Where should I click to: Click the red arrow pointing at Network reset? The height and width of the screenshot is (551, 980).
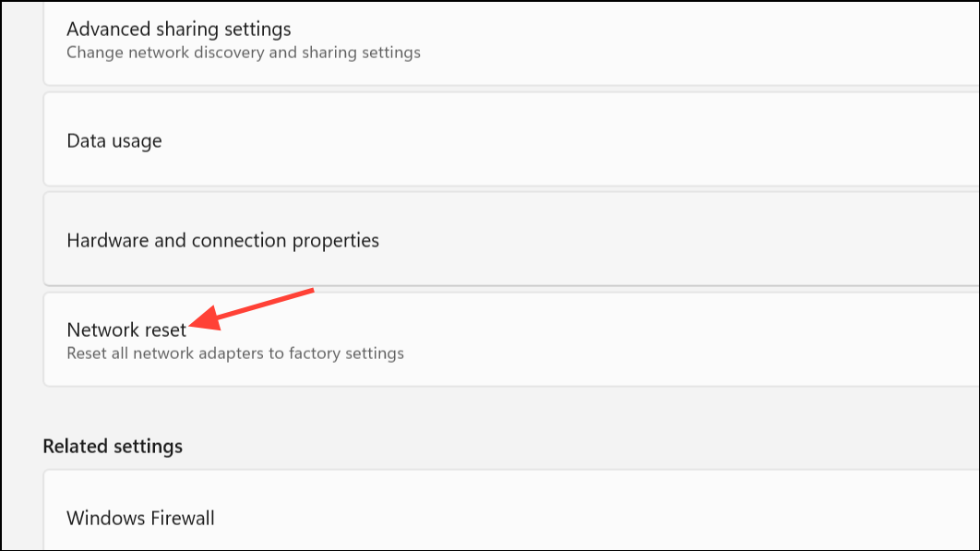pyautogui.click(x=251, y=309)
